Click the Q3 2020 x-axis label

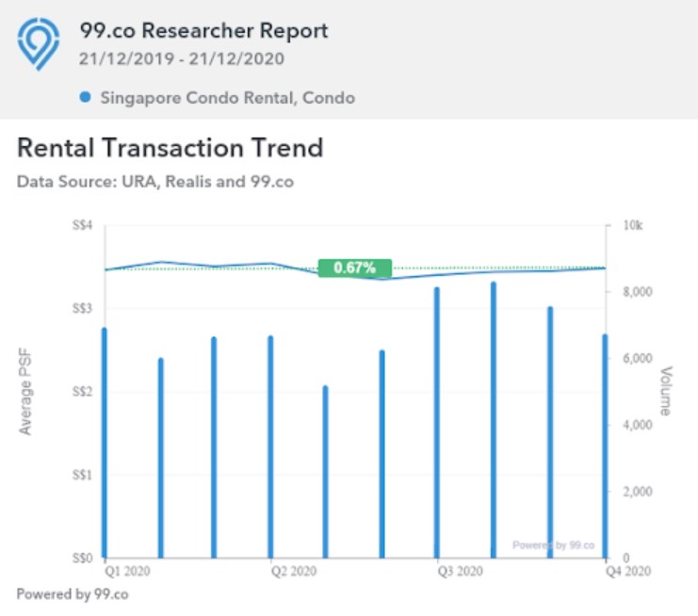461,571
